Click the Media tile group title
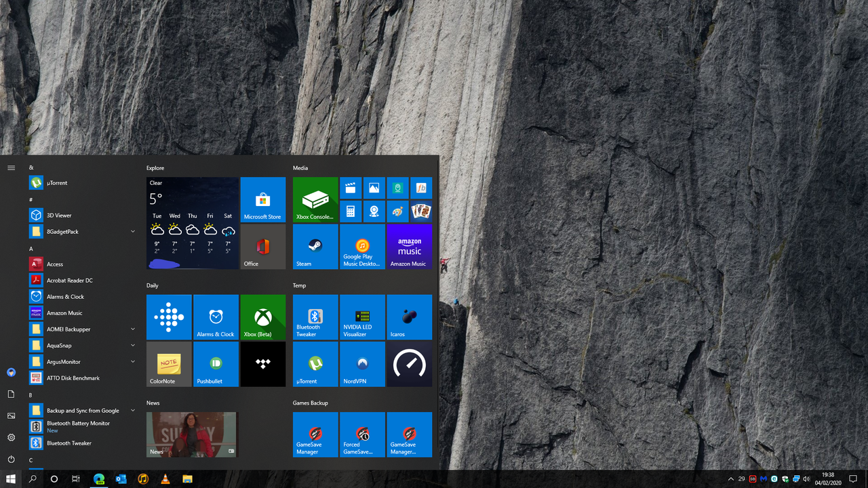The image size is (868, 488). coord(300,168)
